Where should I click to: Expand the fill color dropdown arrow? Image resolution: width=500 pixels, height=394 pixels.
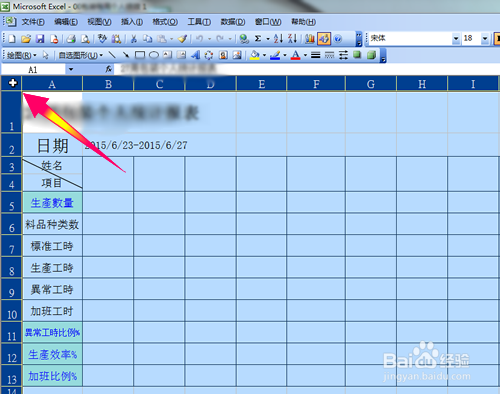click(264, 55)
